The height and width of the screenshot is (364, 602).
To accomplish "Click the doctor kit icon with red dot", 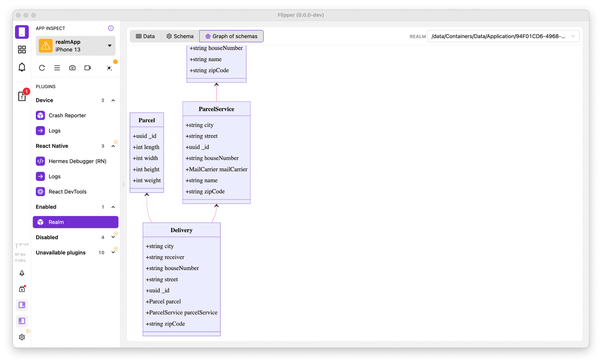I will click(22, 289).
